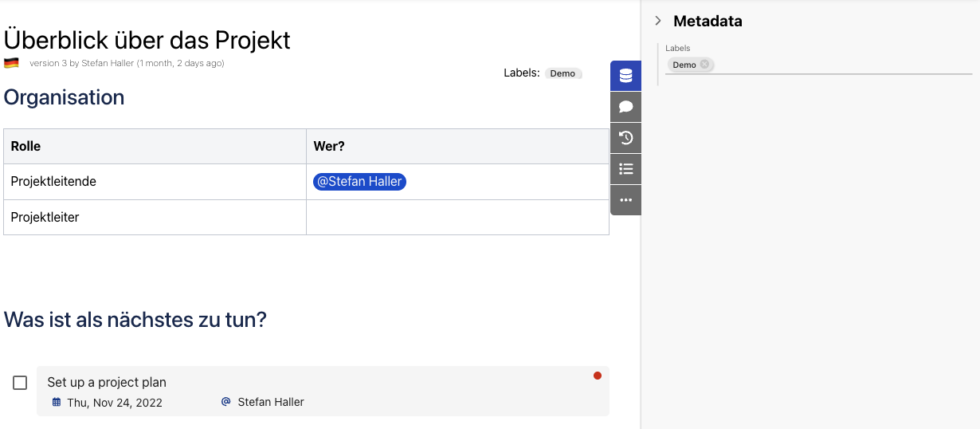
Task: Remove the Demo label chip via x
Action: tap(704, 65)
